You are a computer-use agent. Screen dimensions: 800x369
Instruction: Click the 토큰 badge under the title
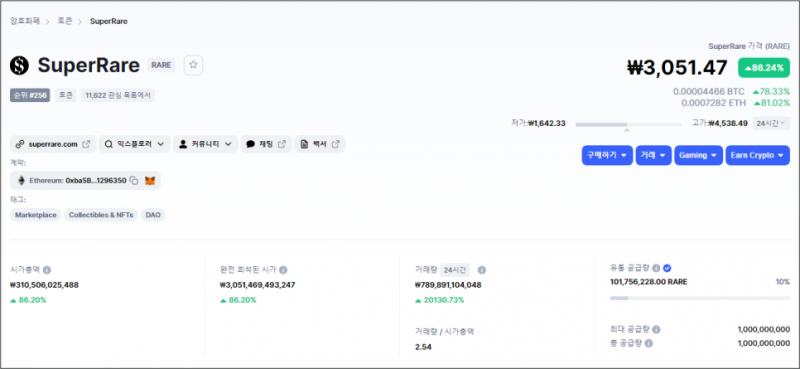pyautogui.click(x=66, y=95)
